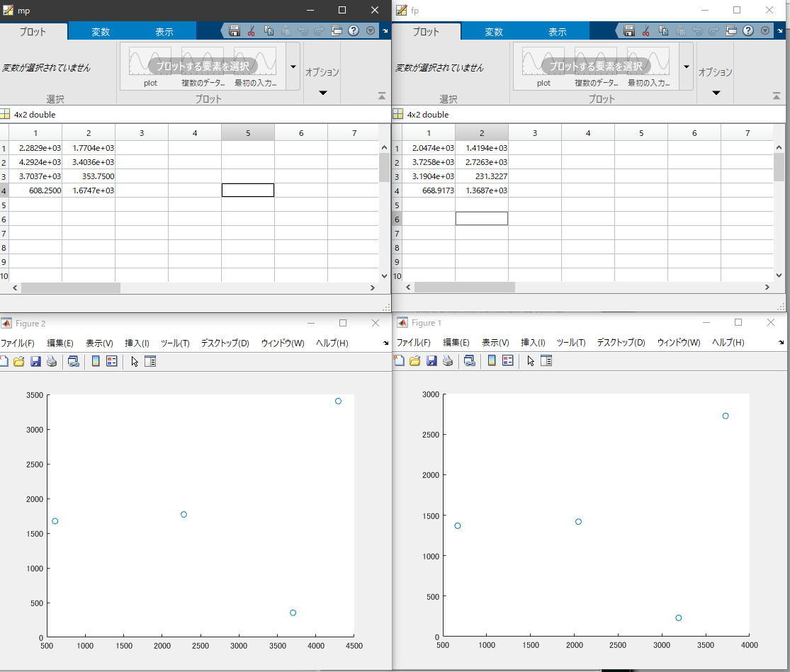790x672 pixels.
Task: Click horizontal scrollbar right arrow in fp window
Action: click(x=767, y=287)
